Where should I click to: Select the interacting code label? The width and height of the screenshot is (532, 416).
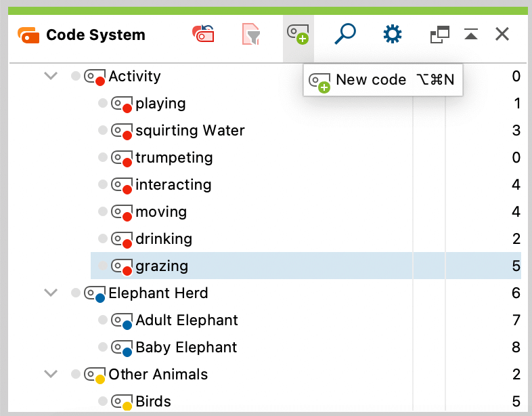173,185
